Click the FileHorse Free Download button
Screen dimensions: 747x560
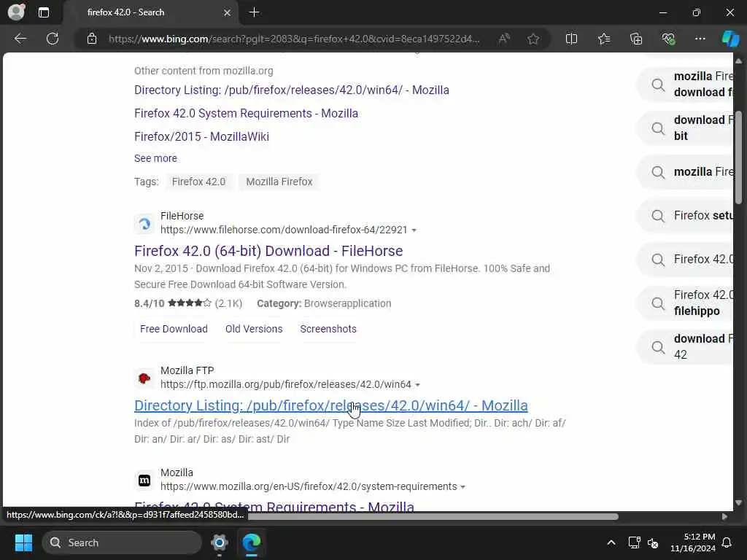point(174,329)
